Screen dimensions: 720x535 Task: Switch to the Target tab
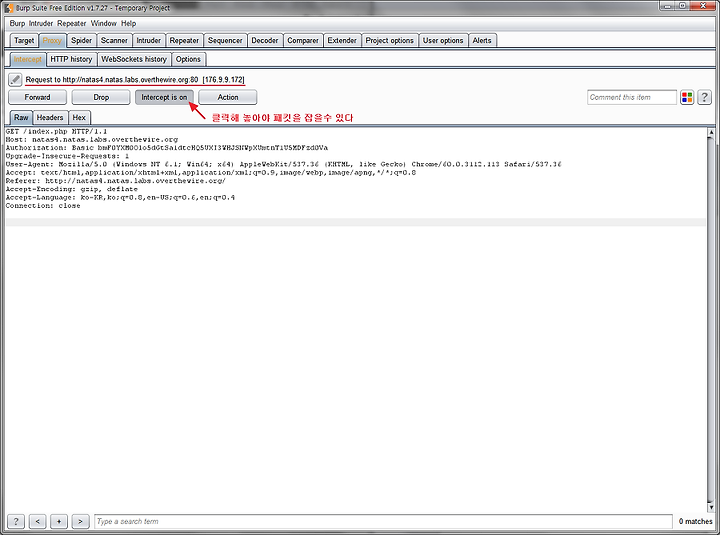click(24, 40)
